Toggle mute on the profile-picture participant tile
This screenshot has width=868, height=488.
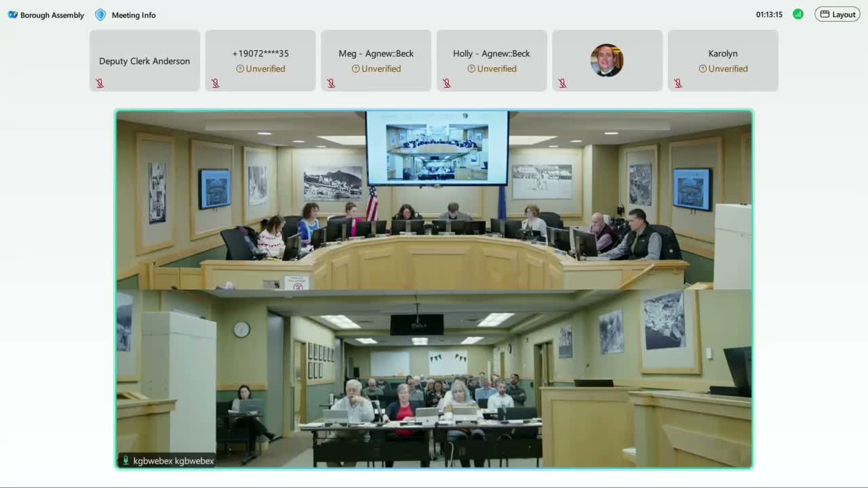coord(562,83)
